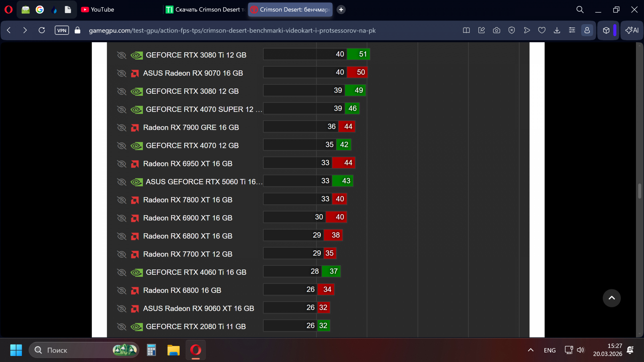
Task: Open a new tab with plus button
Action: coord(341,9)
